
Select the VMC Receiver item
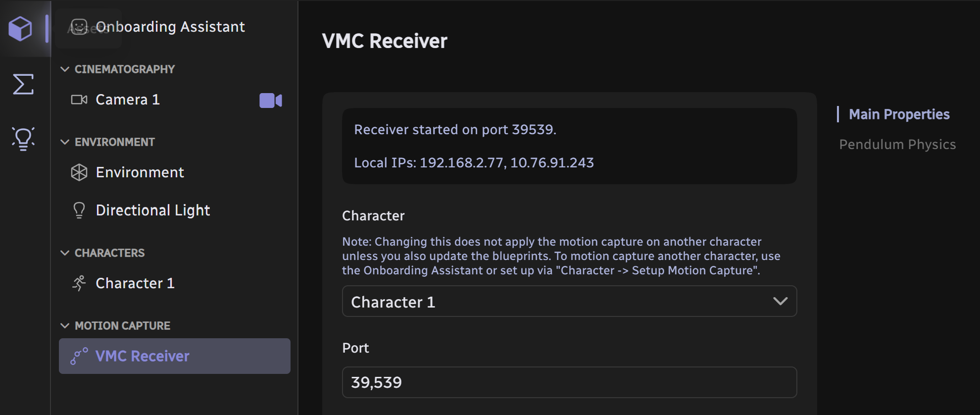coord(174,356)
